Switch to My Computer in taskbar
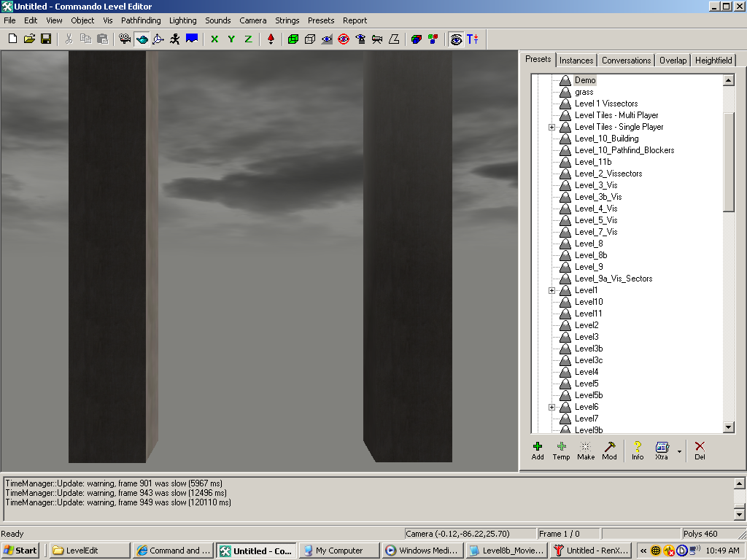 [x=338, y=551]
